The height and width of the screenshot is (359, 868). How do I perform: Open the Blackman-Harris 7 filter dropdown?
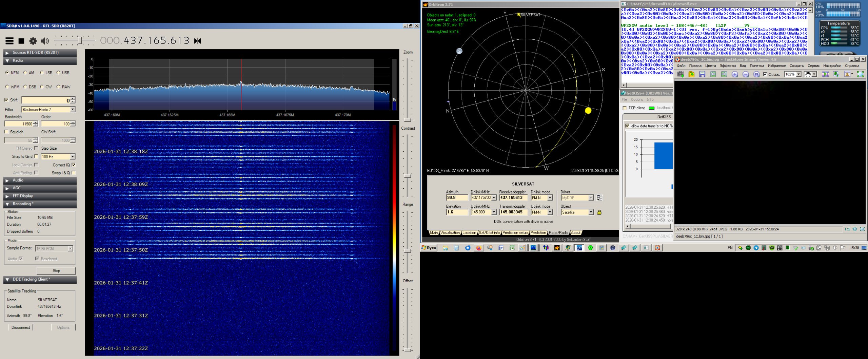(x=73, y=109)
